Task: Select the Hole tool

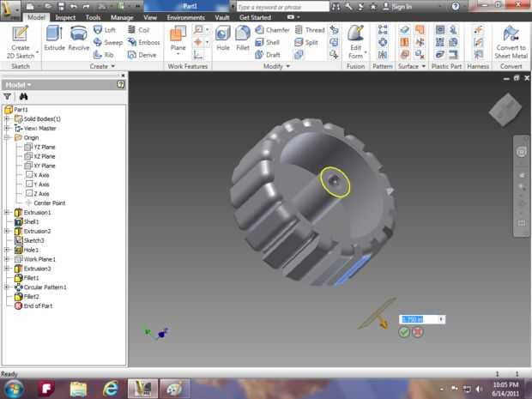Action: [x=223, y=38]
